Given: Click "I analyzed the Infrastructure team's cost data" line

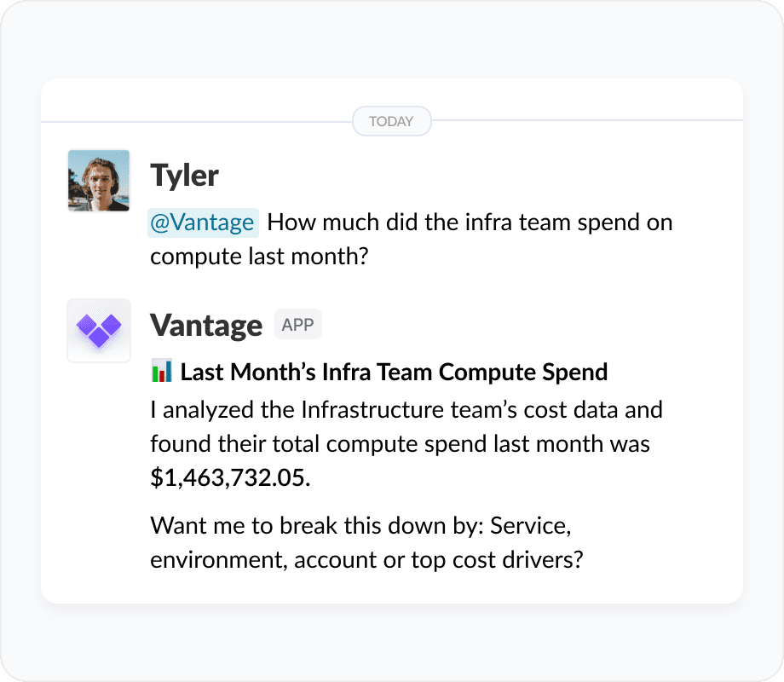Looking at the screenshot, I should point(406,410).
